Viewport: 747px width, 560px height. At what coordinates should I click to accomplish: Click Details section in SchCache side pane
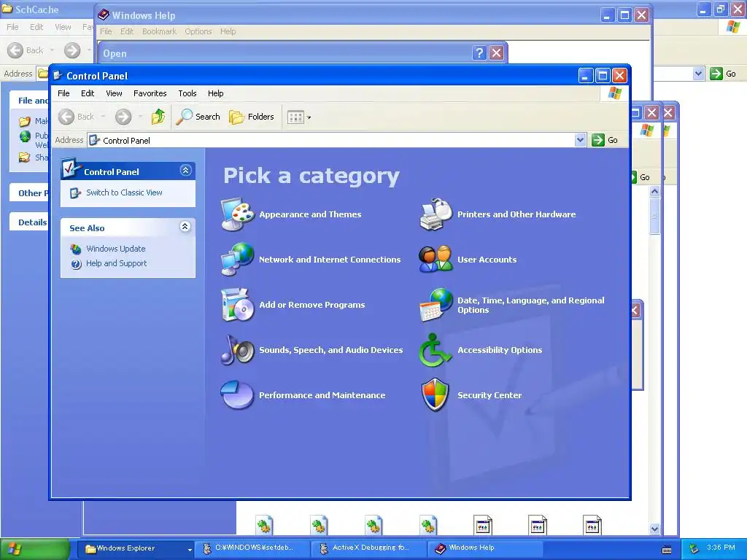pos(32,222)
